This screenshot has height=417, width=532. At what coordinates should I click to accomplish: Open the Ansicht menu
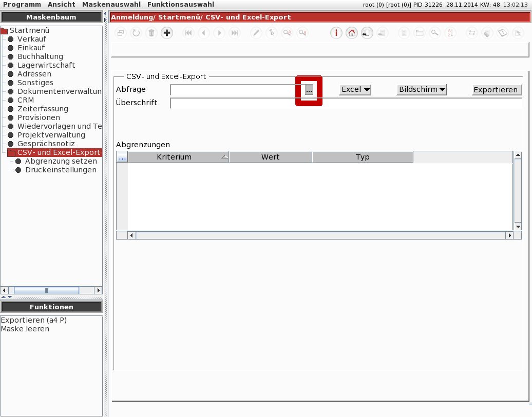click(62, 5)
